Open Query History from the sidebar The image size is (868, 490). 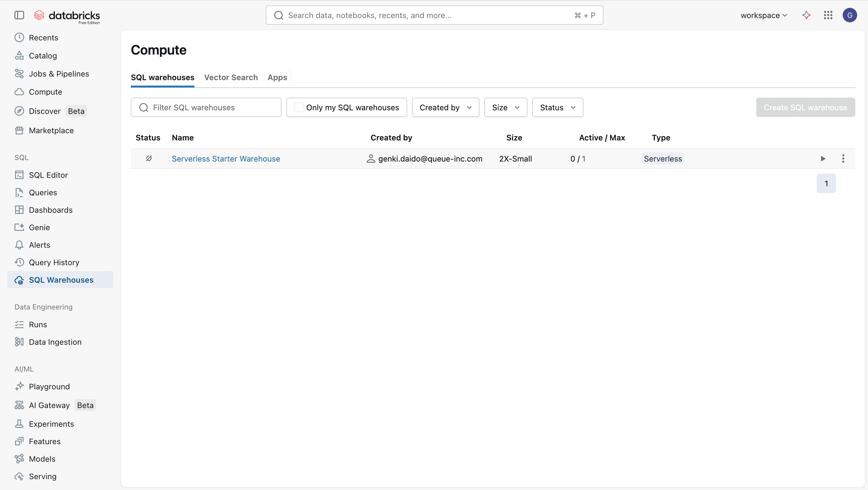pyautogui.click(x=54, y=262)
